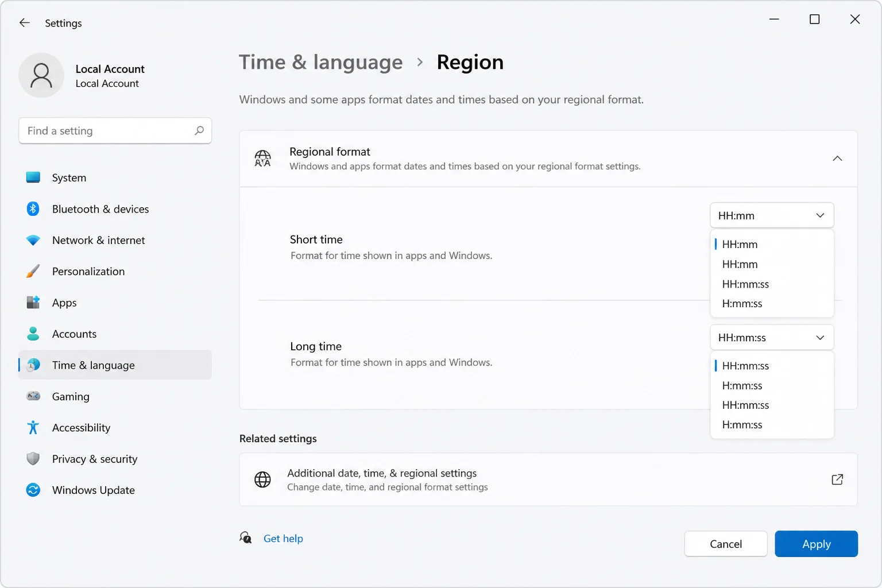Choose HH:mm:ss in the short time list

click(772, 284)
